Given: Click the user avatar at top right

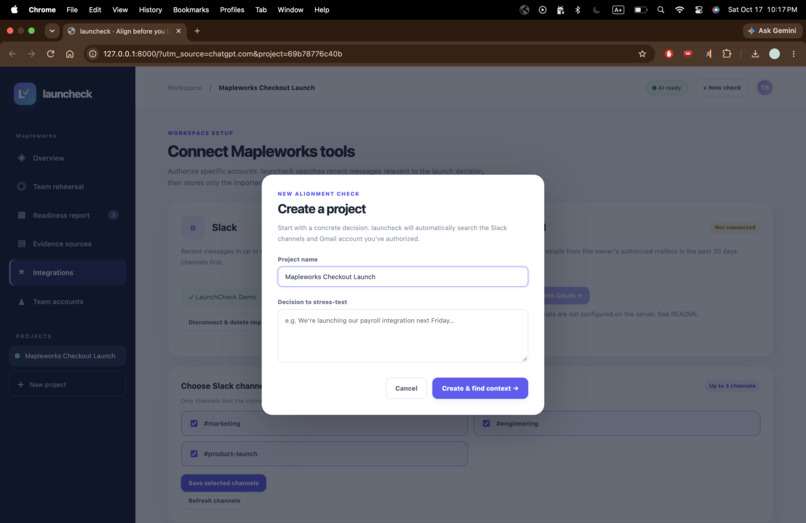Looking at the screenshot, I should click(764, 87).
